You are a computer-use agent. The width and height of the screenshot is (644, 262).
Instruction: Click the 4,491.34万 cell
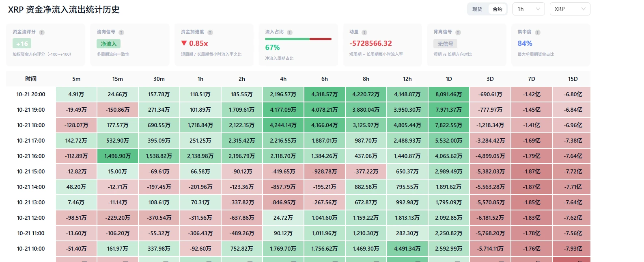pos(407,249)
